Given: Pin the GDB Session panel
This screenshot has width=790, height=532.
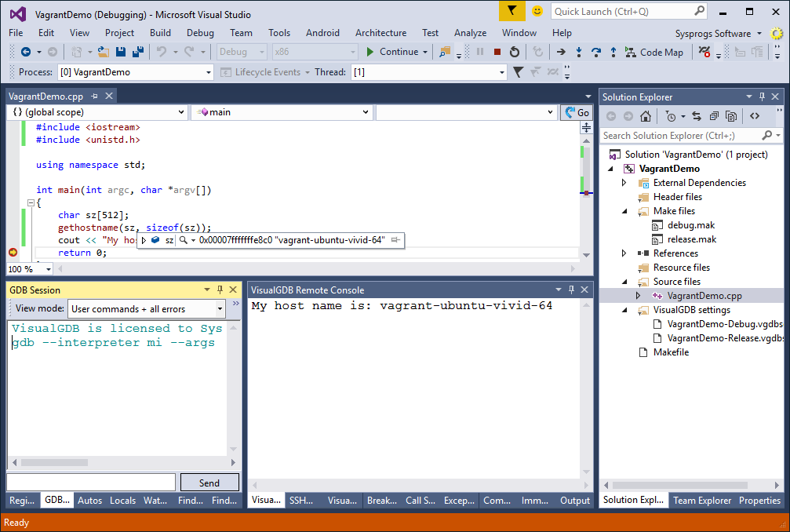Looking at the screenshot, I should 220,290.
